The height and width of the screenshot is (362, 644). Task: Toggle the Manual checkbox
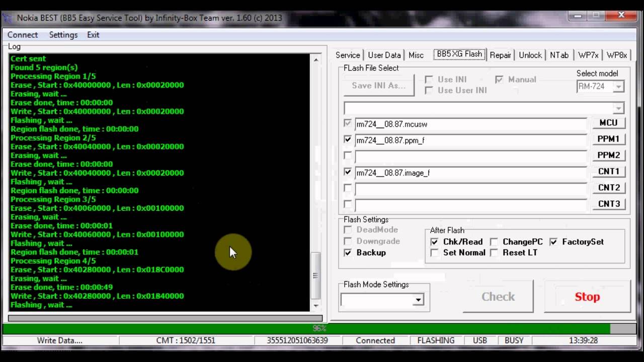tap(499, 79)
